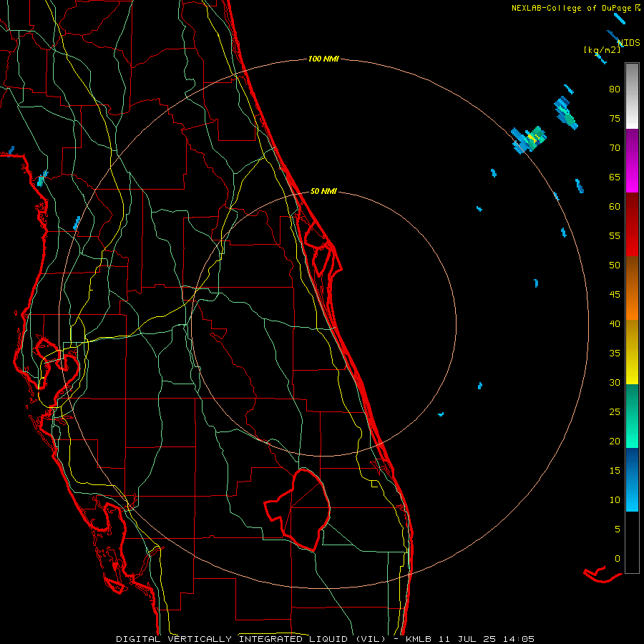Select the [kg/m2] units label
The height and width of the screenshot is (644, 644).
[x=602, y=50]
